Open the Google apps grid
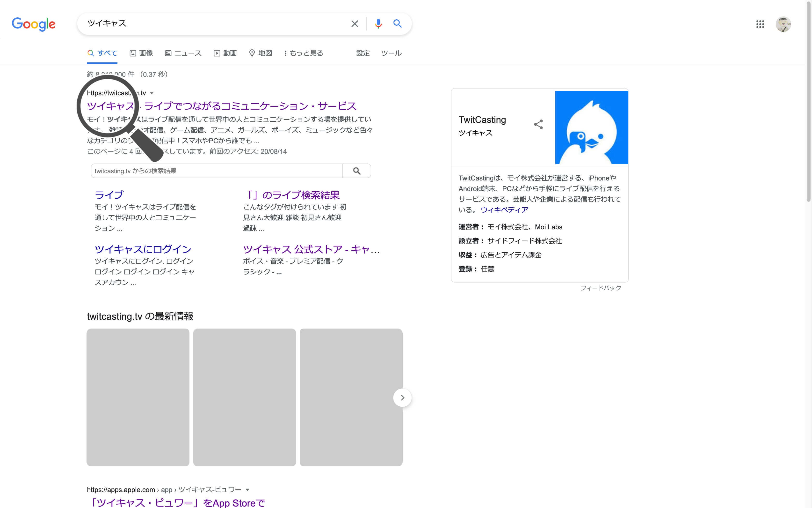This screenshot has height=508, width=812. pos(760,24)
